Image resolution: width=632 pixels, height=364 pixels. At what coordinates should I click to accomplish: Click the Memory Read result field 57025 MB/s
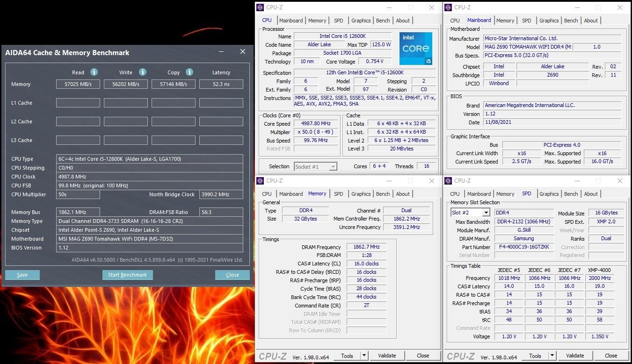click(x=78, y=84)
